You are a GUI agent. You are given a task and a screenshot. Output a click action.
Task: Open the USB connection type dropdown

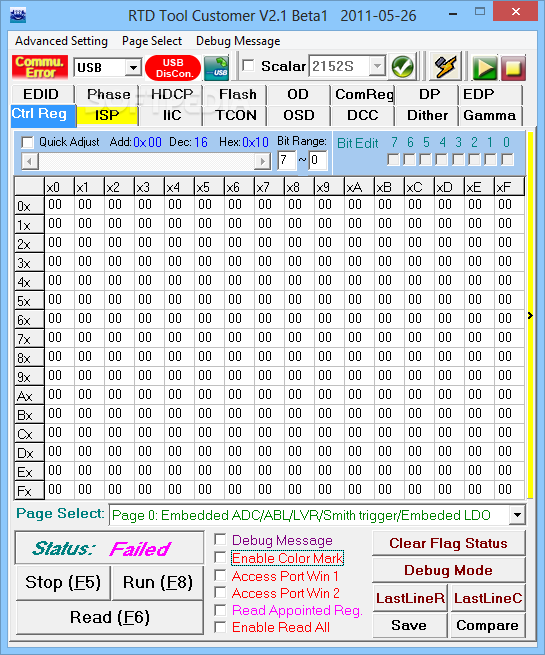click(x=133, y=67)
